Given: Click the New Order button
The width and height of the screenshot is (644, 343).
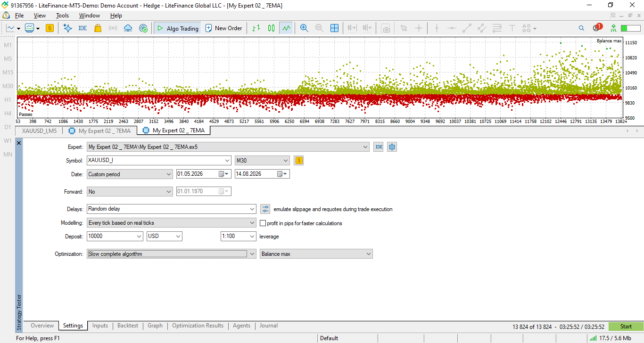Looking at the screenshot, I should point(223,28).
